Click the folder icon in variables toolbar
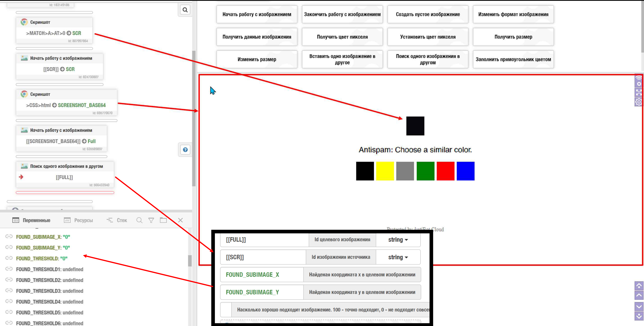 (163, 220)
